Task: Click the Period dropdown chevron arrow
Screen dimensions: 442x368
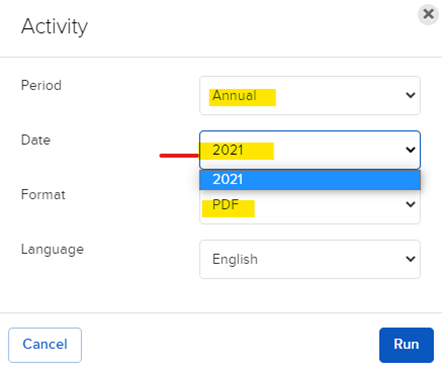Action: 410,95
